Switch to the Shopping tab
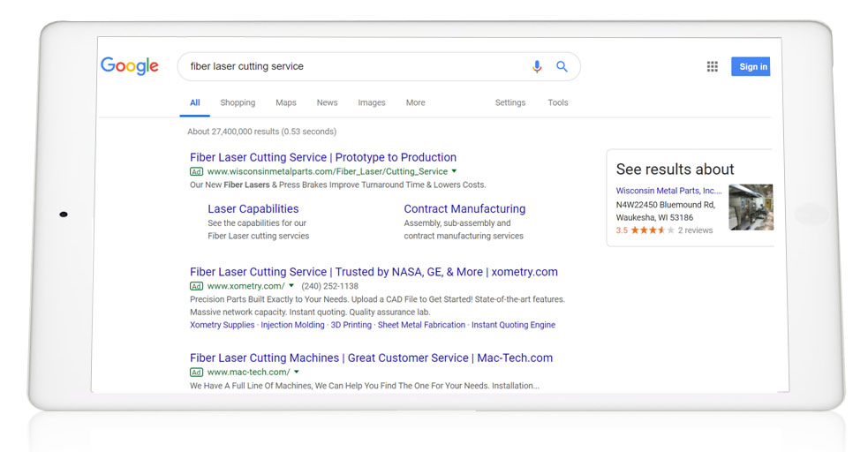Image resolution: width=868 pixels, height=452 pixels. point(238,103)
